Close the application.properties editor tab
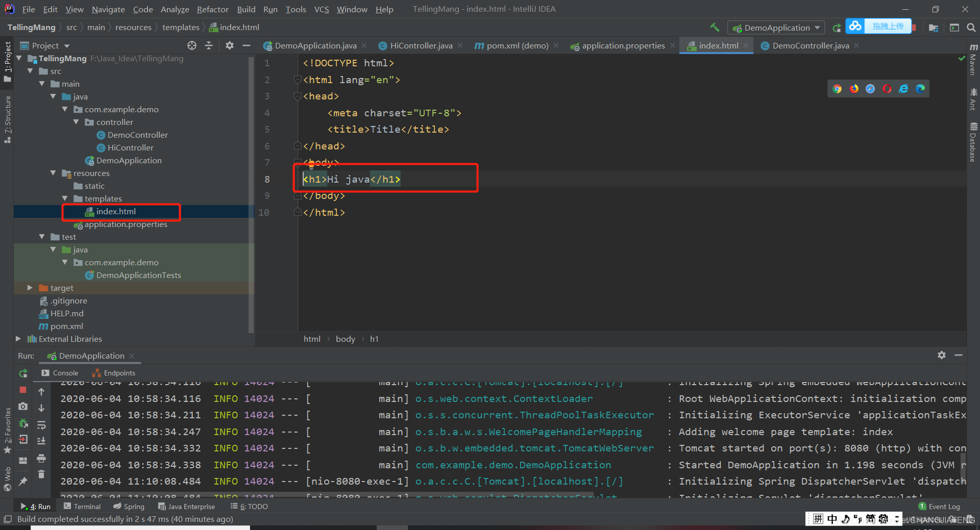The width and height of the screenshot is (980, 530). (673, 45)
